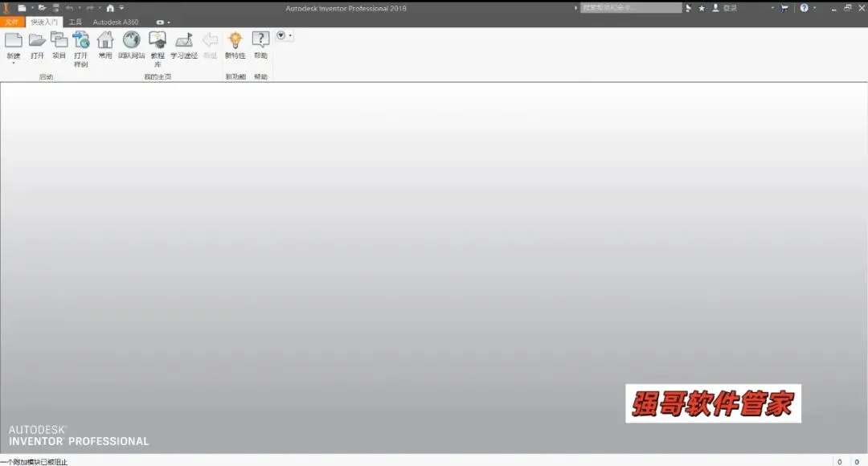Click Undo in quick access toolbar
Image resolution: width=868 pixels, height=466 pixels.
pos(69,8)
